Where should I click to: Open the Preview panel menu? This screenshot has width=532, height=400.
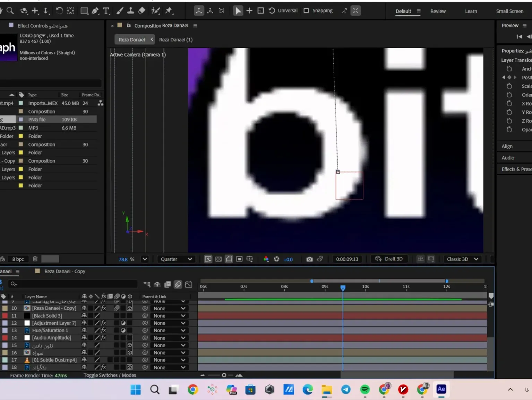click(x=525, y=26)
